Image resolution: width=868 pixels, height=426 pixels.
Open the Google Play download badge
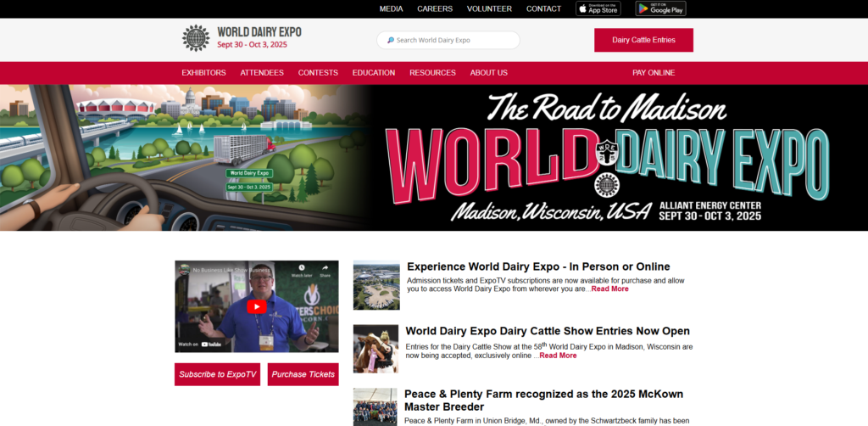(660, 8)
